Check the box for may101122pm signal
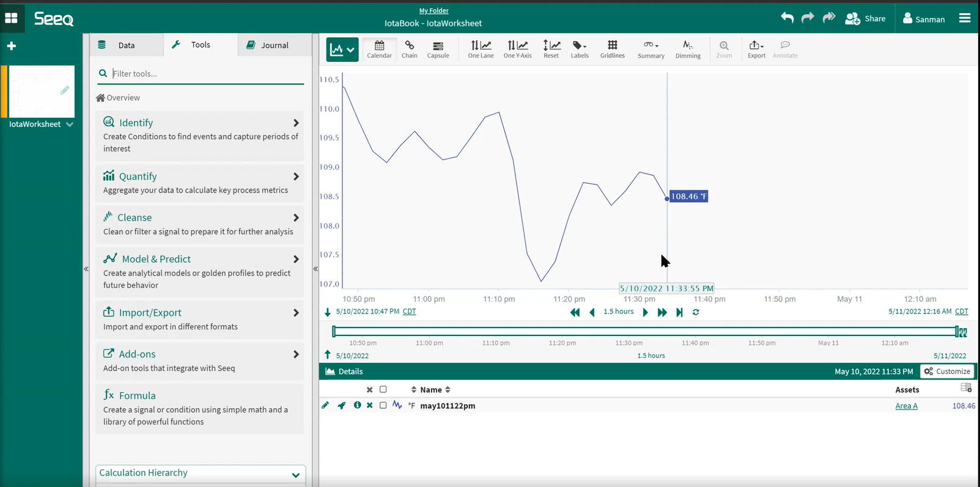This screenshot has height=487, width=980. (x=383, y=406)
